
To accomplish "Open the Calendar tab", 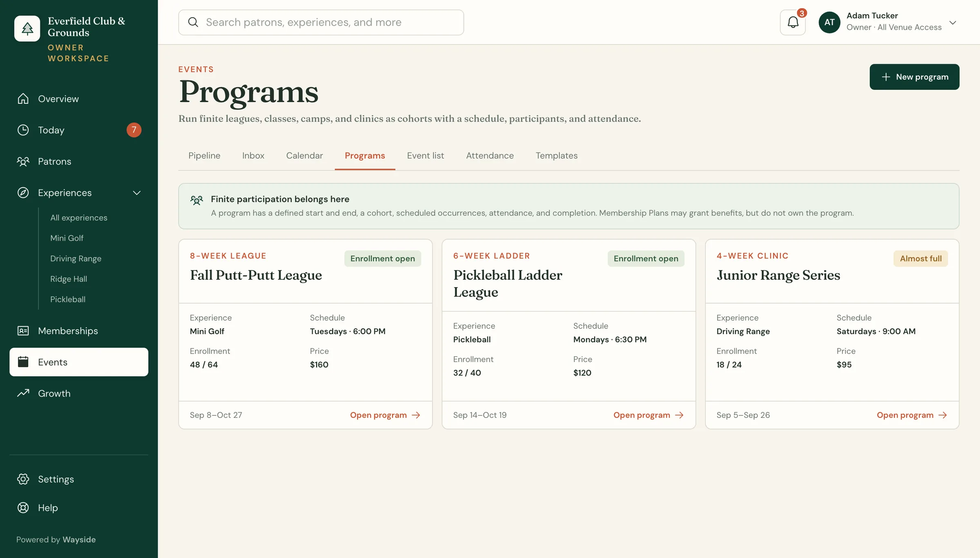I will [x=304, y=156].
